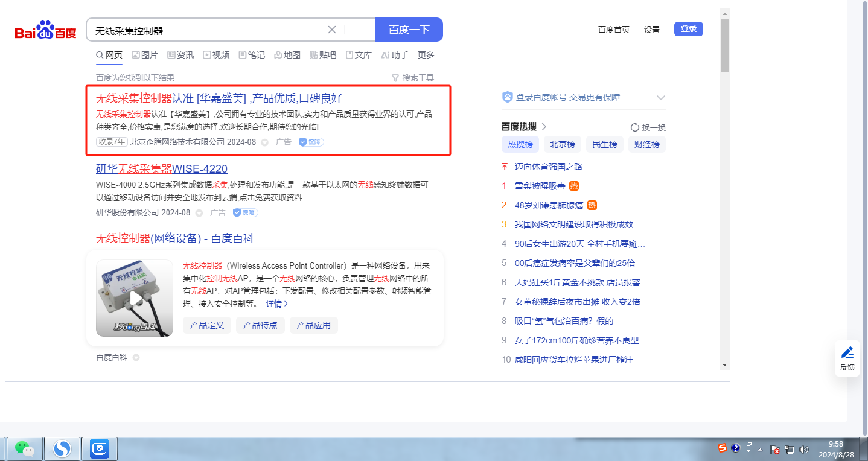Click the 保障 shield badge on first result
This screenshot has height=461, width=868.
pos(311,142)
